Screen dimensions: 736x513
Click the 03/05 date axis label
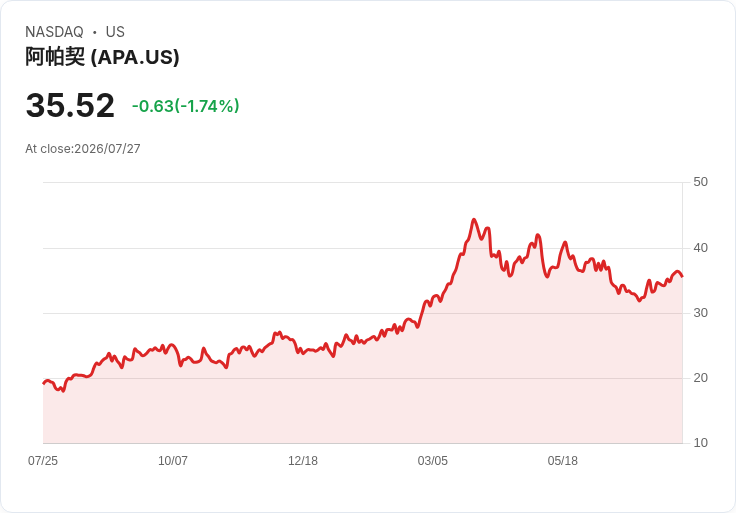point(433,460)
